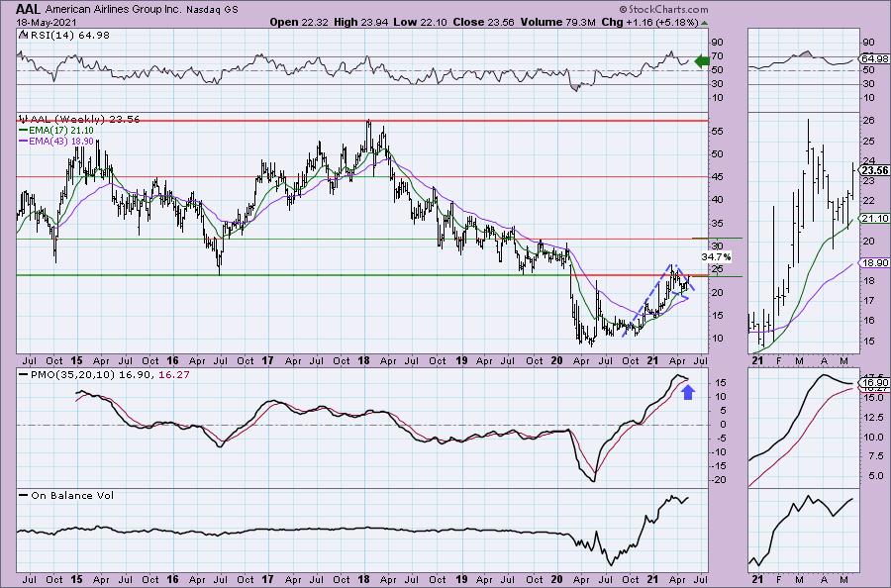Click the 26 price axis label in zoom panel
891x588 pixels.
coord(869,121)
